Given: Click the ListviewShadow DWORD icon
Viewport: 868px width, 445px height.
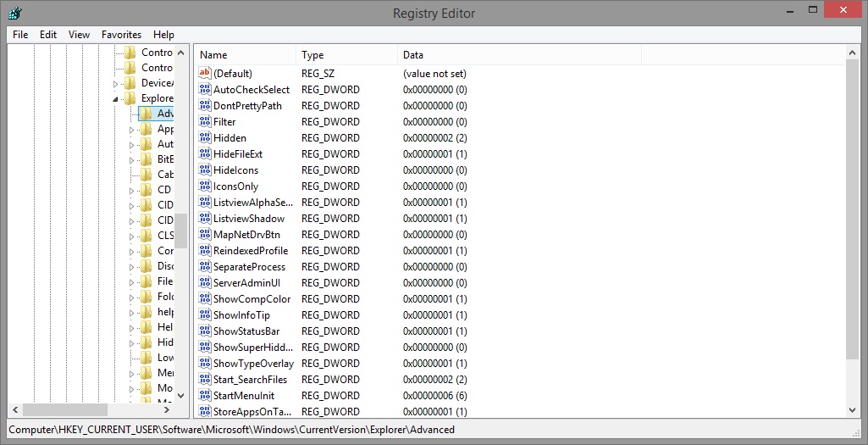Looking at the screenshot, I should click(205, 219).
